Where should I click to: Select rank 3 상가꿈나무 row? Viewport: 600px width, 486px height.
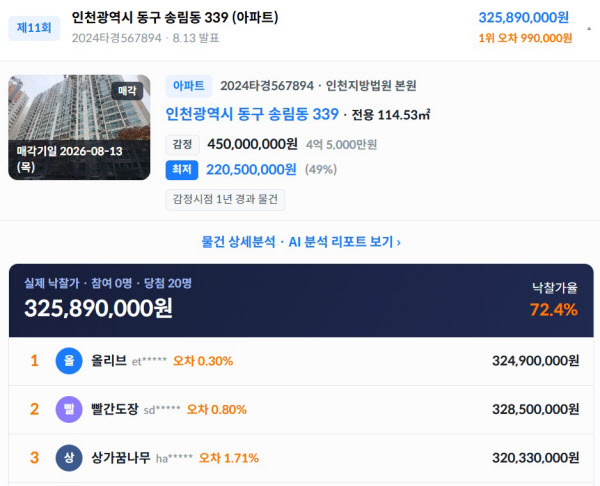[x=301, y=458]
